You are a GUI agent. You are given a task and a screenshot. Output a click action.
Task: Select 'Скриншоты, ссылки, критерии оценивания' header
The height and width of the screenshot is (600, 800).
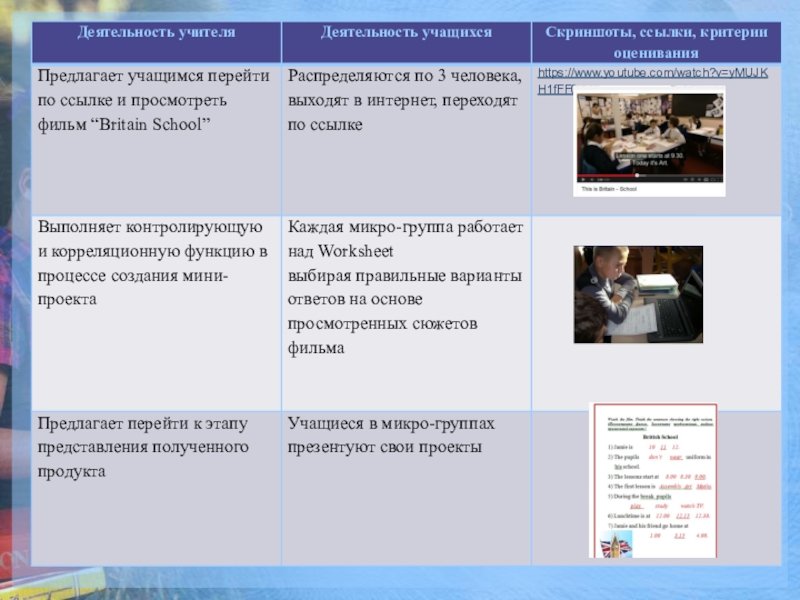tap(656, 44)
